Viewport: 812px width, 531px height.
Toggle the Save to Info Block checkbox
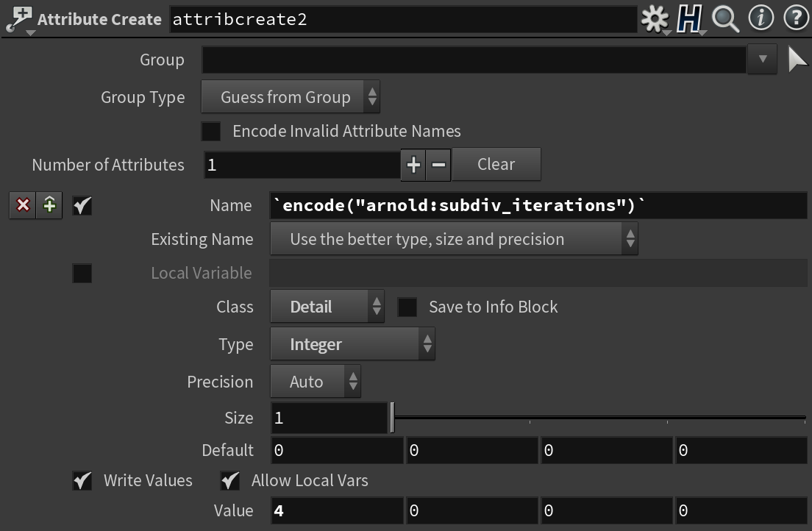(x=407, y=307)
